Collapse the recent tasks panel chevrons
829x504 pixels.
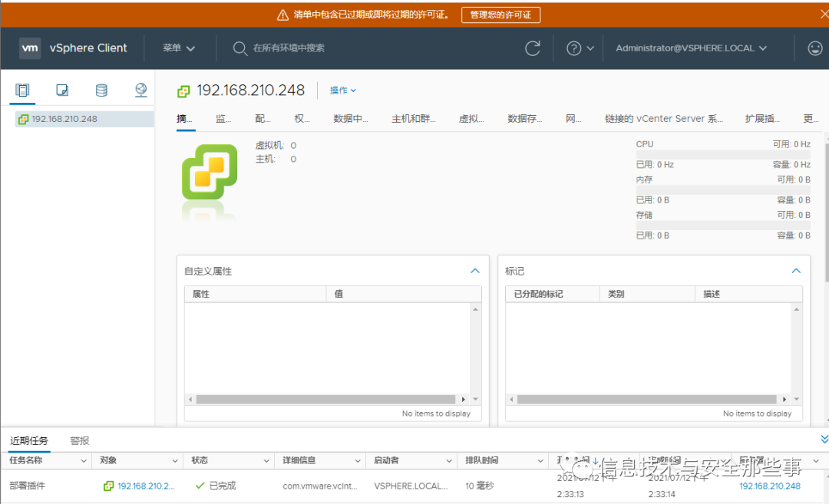(x=824, y=439)
